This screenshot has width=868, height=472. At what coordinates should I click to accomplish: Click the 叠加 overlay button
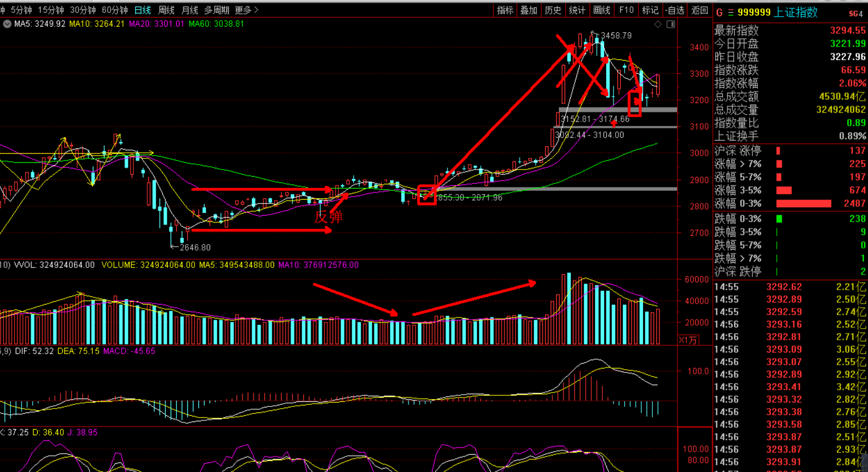528,10
